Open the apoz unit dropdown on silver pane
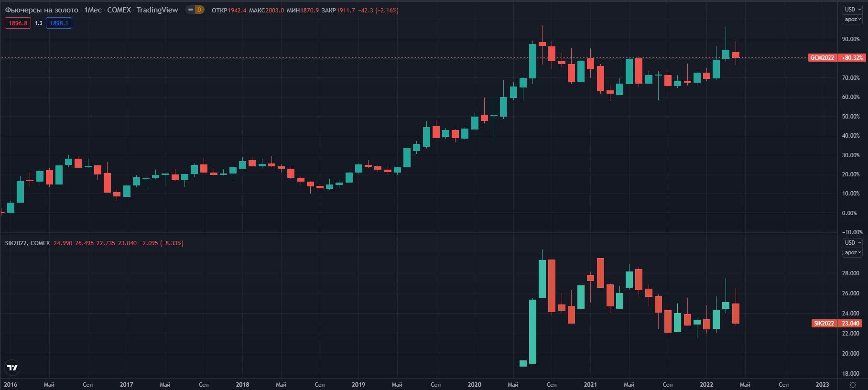 (852, 252)
